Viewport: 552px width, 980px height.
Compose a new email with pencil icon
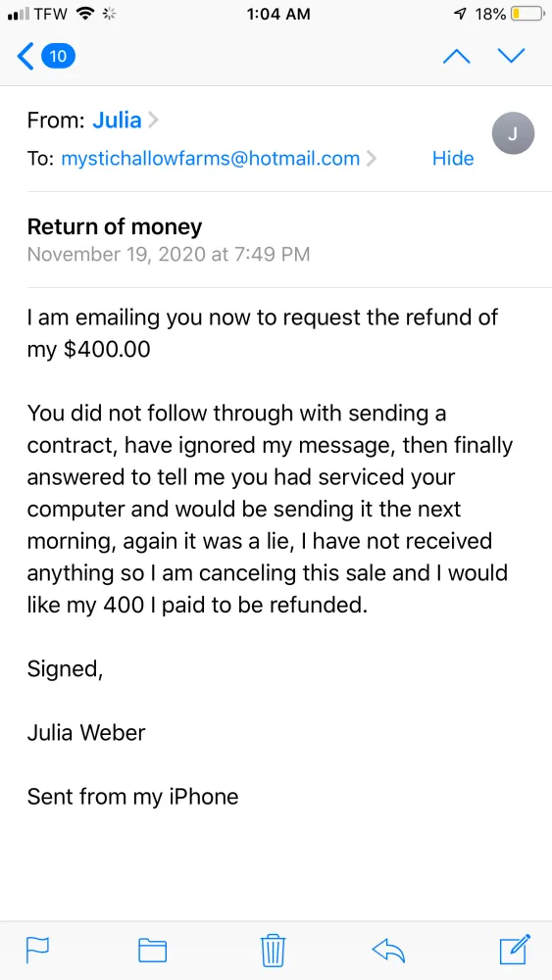click(x=516, y=949)
